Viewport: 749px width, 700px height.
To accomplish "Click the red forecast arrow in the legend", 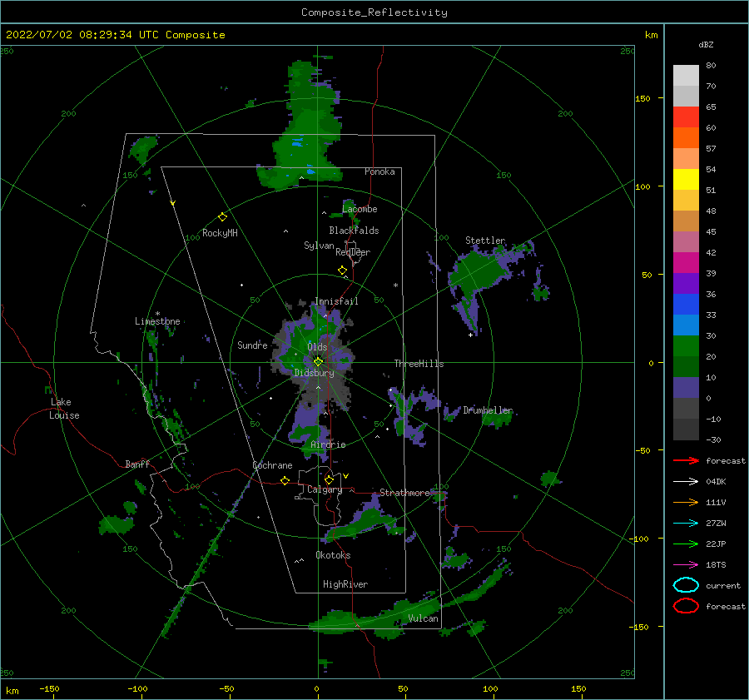I will 686,460.
